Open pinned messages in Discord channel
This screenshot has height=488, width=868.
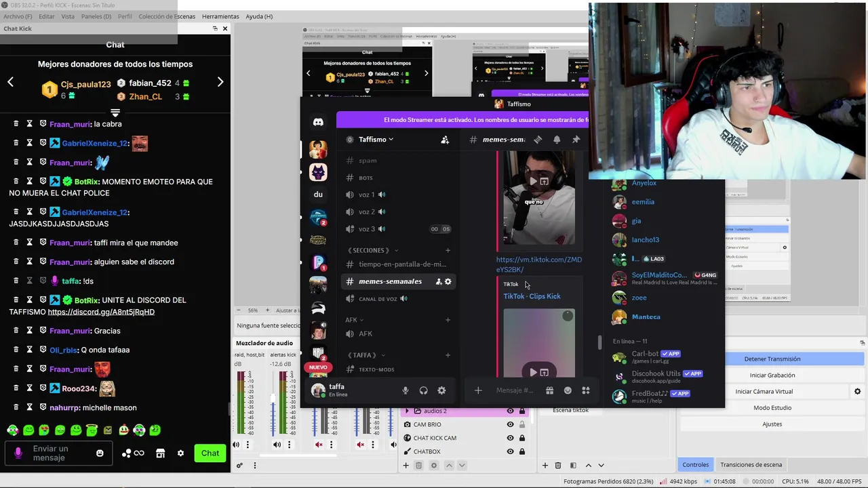[x=576, y=140]
